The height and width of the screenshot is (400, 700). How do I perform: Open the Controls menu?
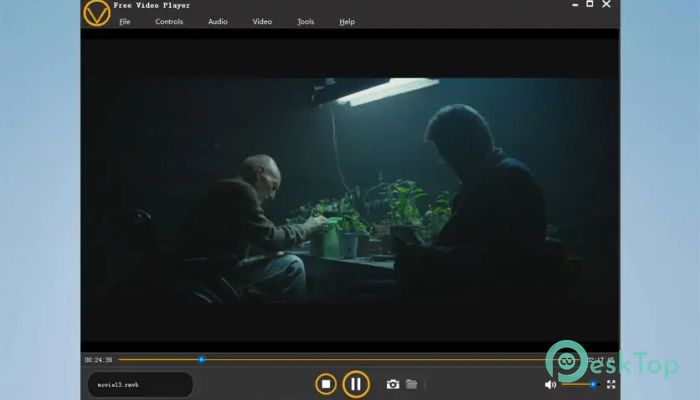point(169,21)
